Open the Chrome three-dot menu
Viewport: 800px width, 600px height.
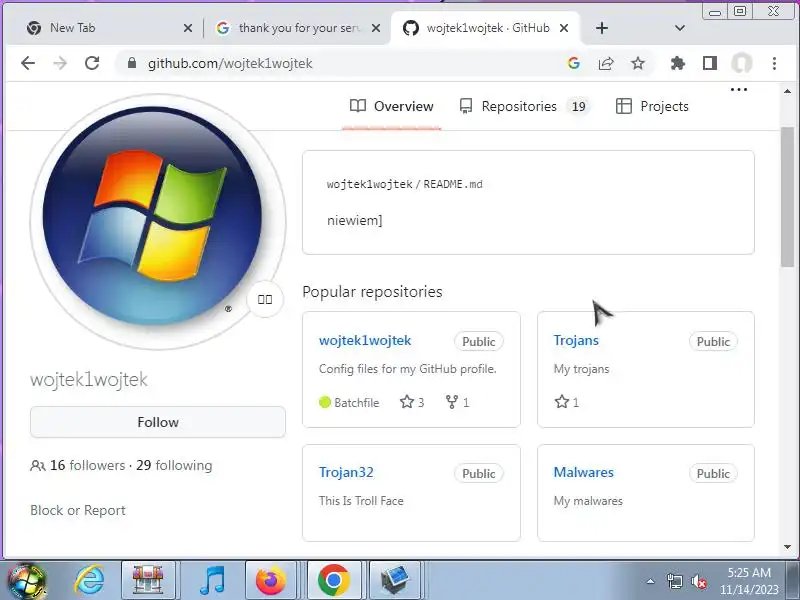coord(774,63)
